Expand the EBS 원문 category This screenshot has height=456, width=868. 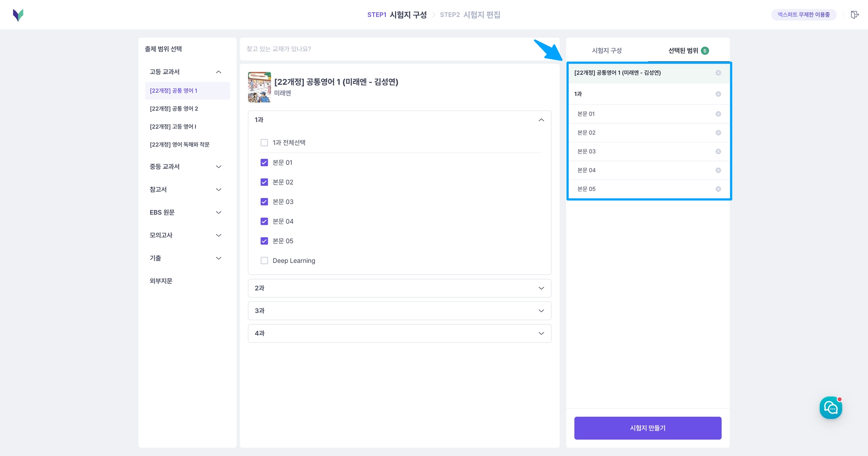click(185, 213)
